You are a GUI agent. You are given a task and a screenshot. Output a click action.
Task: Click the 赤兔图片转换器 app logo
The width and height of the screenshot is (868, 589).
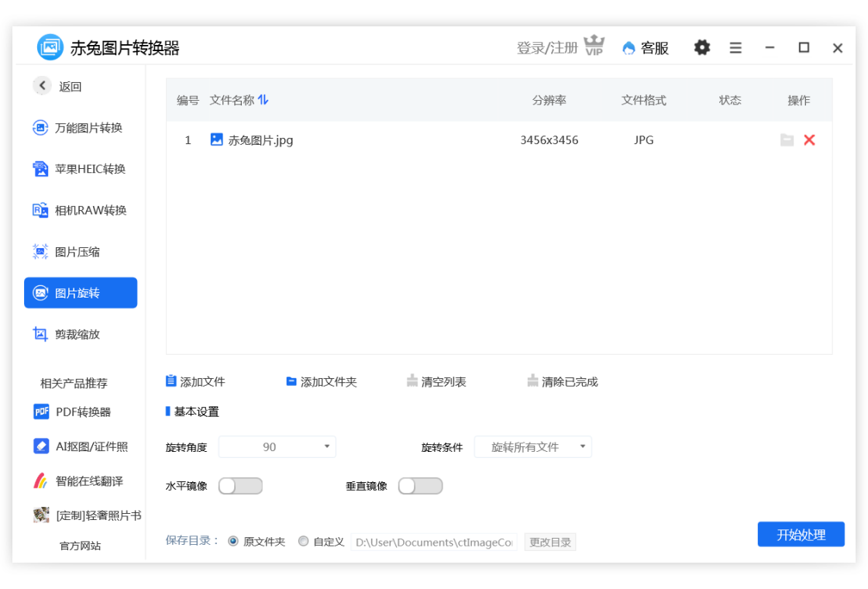[x=50, y=47]
